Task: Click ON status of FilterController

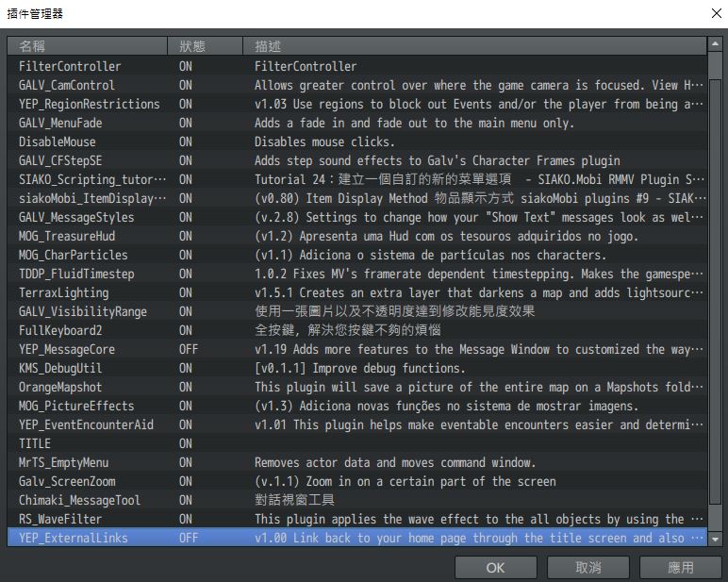Action: pyautogui.click(x=186, y=66)
